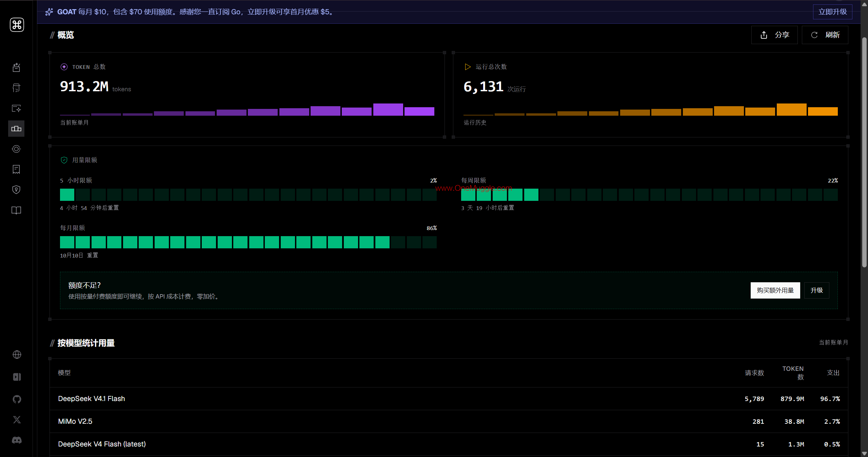Image resolution: width=868 pixels, height=457 pixels.
Task: Open the shield keyhole sidebar icon
Action: coord(16,190)
